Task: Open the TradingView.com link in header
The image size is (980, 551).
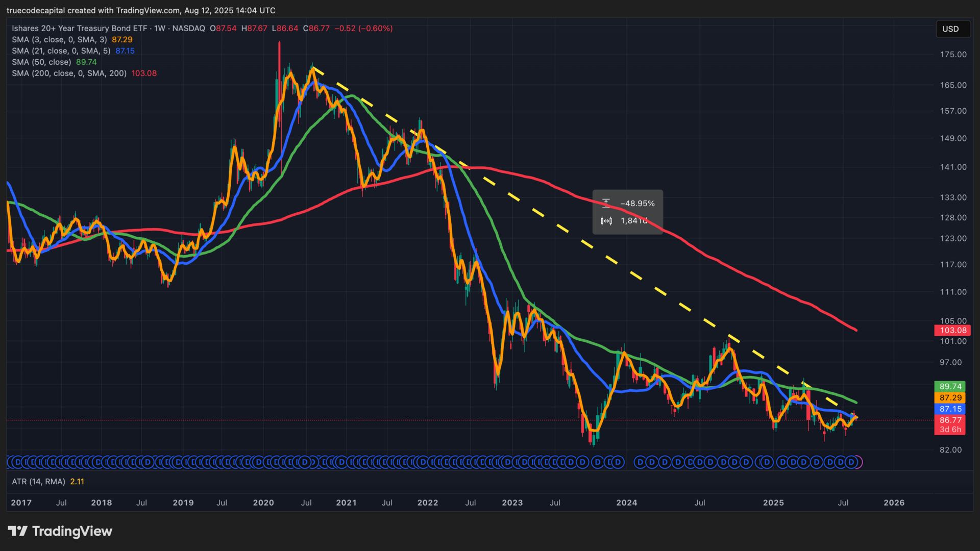Action: [x=148, y=10]
